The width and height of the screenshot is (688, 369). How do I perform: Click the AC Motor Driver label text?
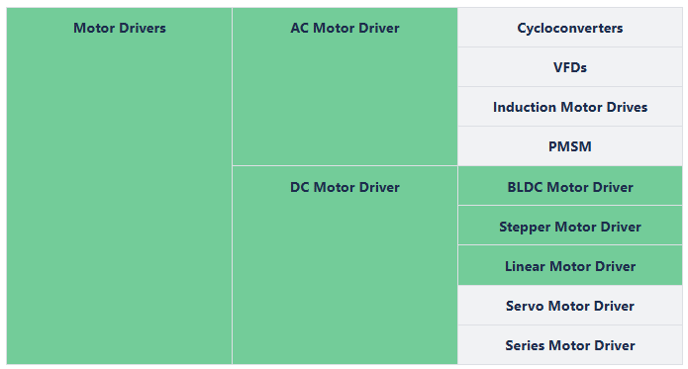345,28
